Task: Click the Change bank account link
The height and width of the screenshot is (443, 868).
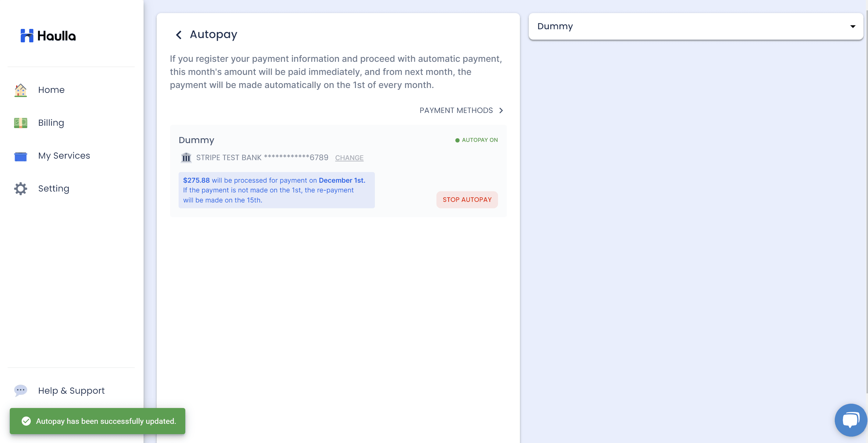Action: pos(349,157)
